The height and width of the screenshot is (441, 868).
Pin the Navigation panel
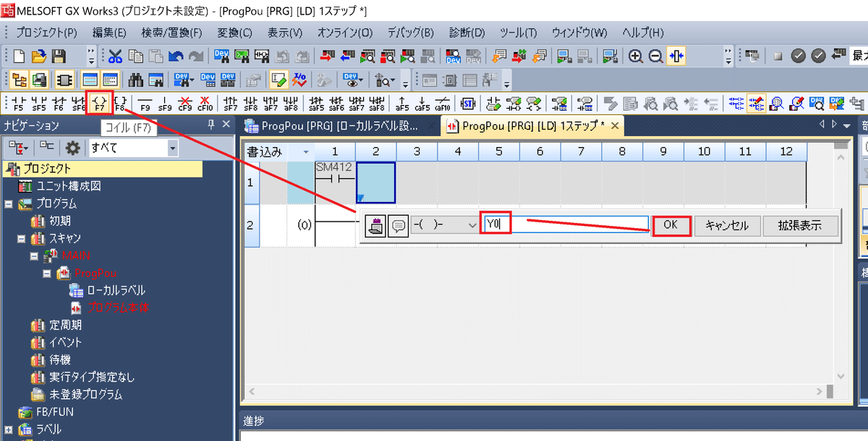211,125
